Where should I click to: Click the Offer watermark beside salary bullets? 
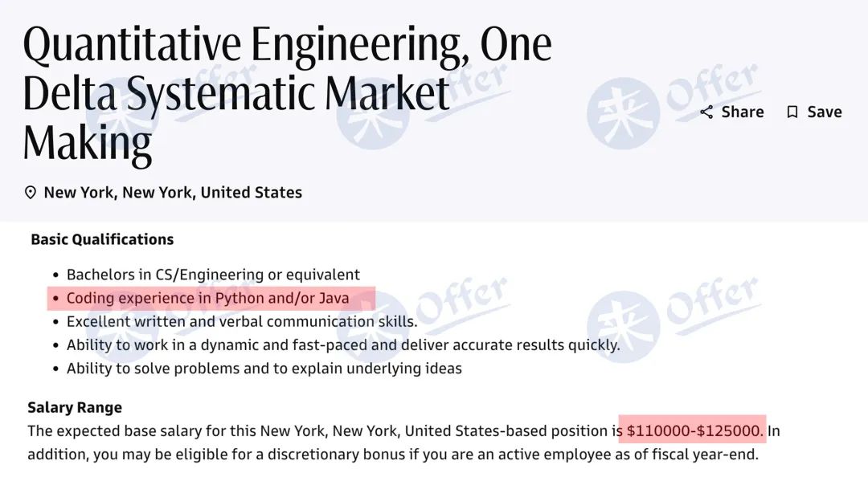click(673, 318)
